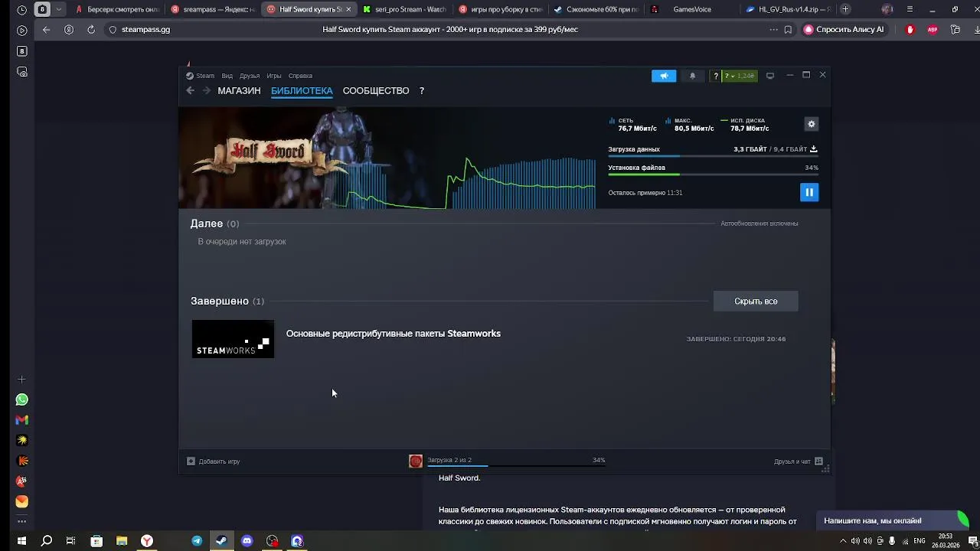Pause the Half Sword download

pos(809,192)
